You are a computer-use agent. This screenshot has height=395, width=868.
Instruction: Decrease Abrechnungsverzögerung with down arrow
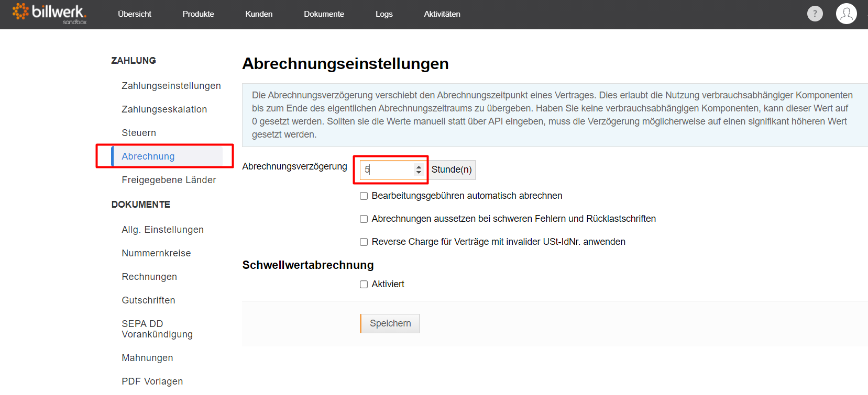[419, 173]
